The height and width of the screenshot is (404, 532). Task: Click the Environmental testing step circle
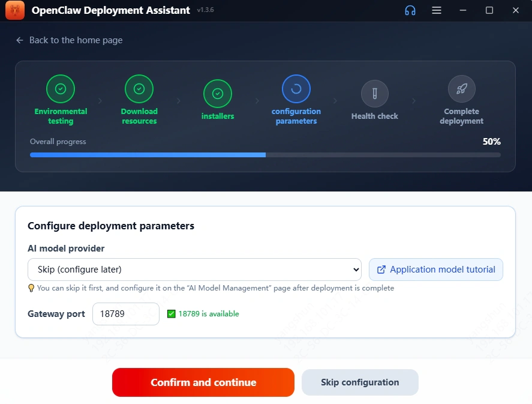pyautogui.click(x=61, y=89)
